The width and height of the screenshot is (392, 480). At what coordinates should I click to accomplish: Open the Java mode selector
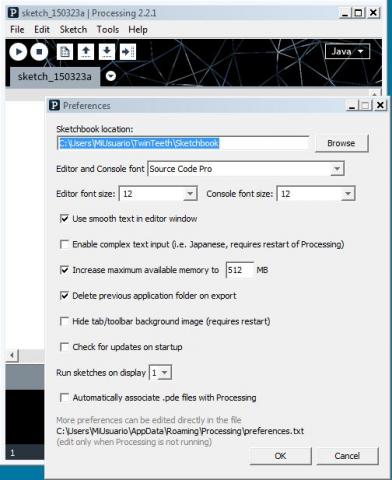click(347, 52)
